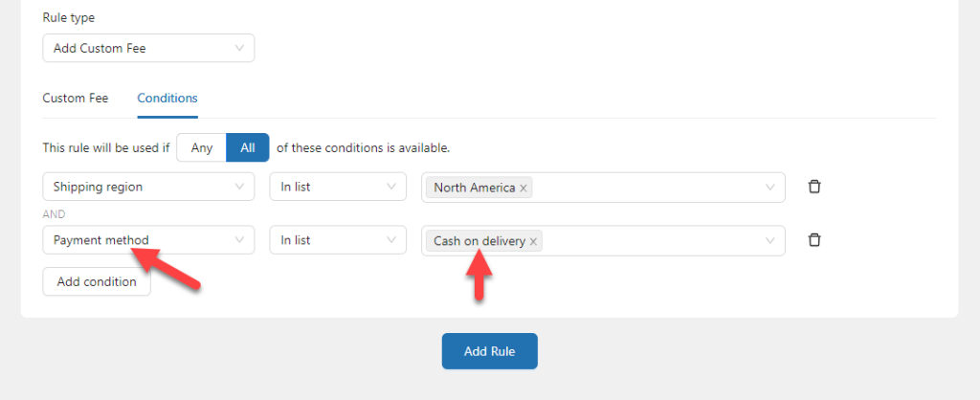980x400 pixels.
Task: Delete the Shipping region condition row
Action: [813, 187]
